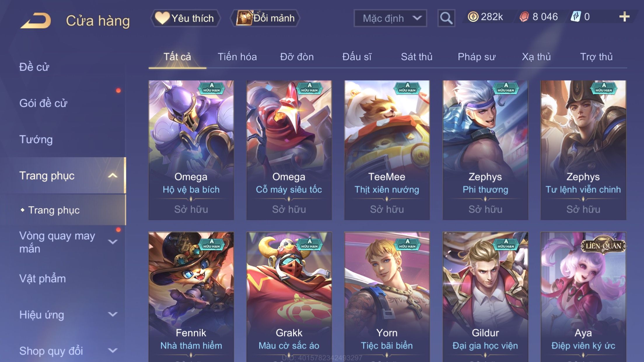Tap the plus icon to add currency
The width and height of the screenshot is (644, 362).
tap(624, 17)
